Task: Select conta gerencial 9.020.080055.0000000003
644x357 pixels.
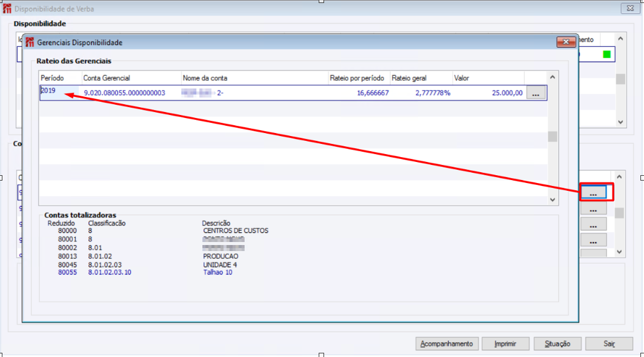Action: pos(125,93)
